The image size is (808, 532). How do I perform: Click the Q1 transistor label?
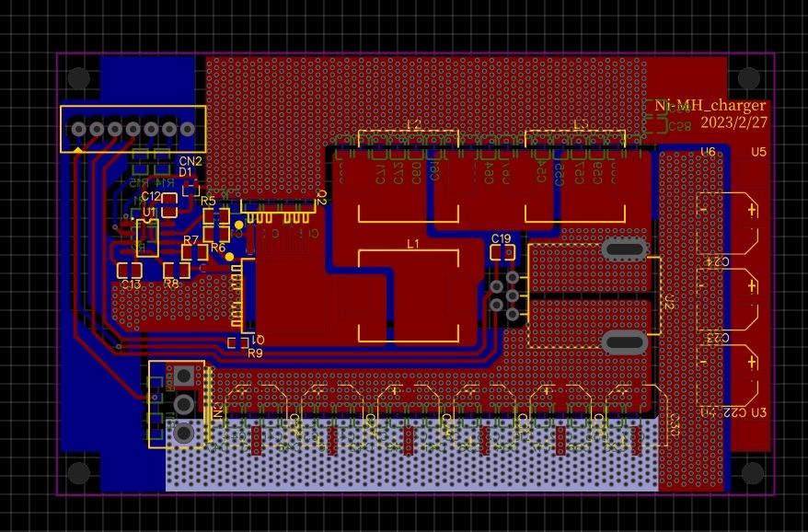[258, 340]
